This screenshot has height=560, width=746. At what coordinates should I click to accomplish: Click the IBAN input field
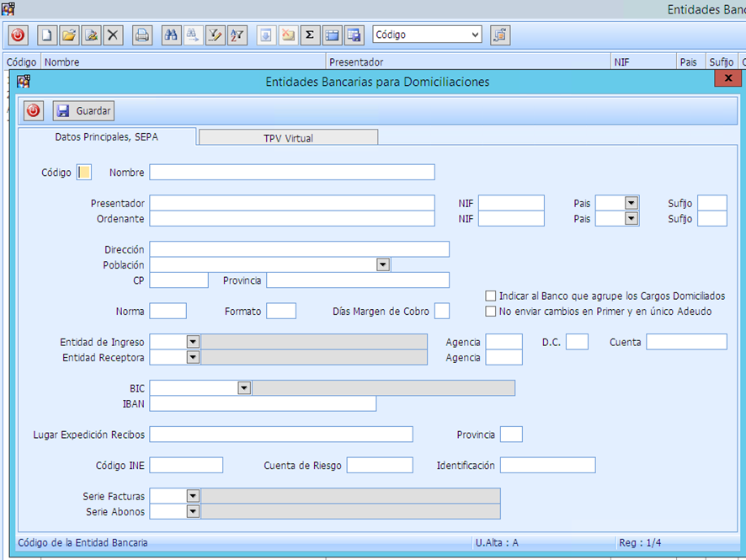tap(263, 404)
